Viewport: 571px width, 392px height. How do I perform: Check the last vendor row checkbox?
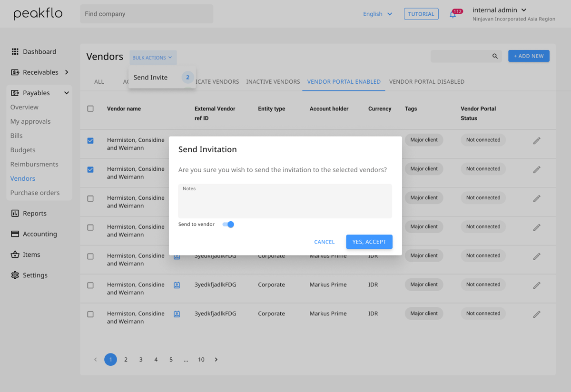90,314
